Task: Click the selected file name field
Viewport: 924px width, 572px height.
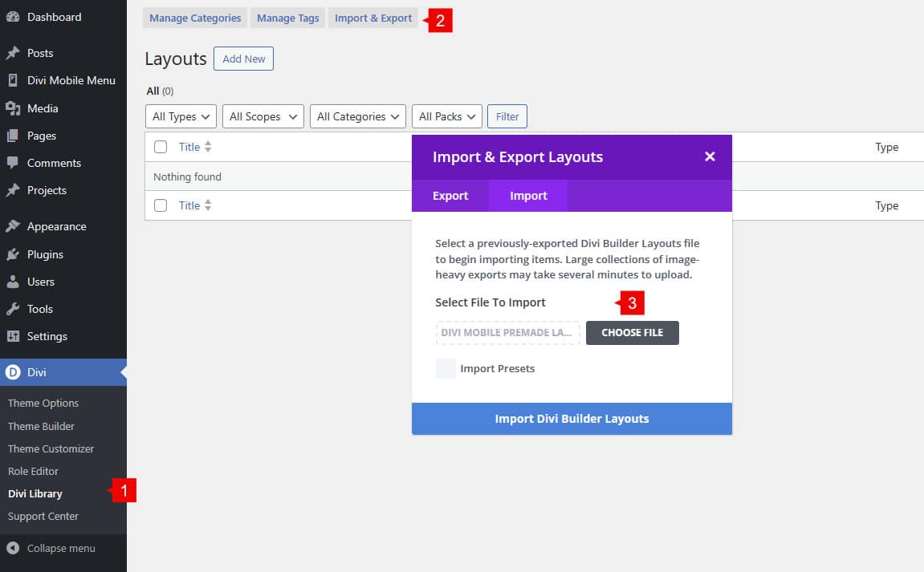Action: pyautogui.click(x=507, y=333)
